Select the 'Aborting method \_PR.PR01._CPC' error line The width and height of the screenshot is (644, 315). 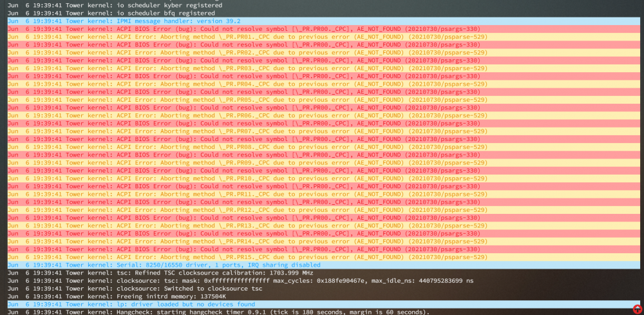click(x=324, y=37)
